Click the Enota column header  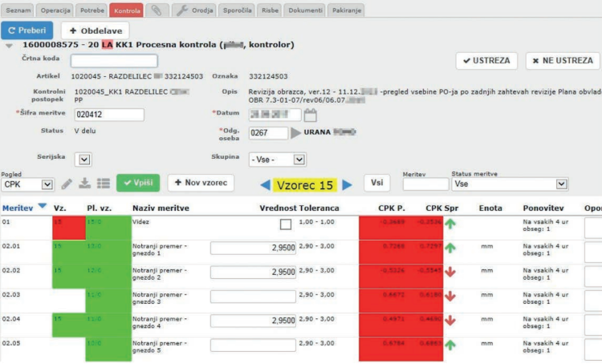(490, 208)
